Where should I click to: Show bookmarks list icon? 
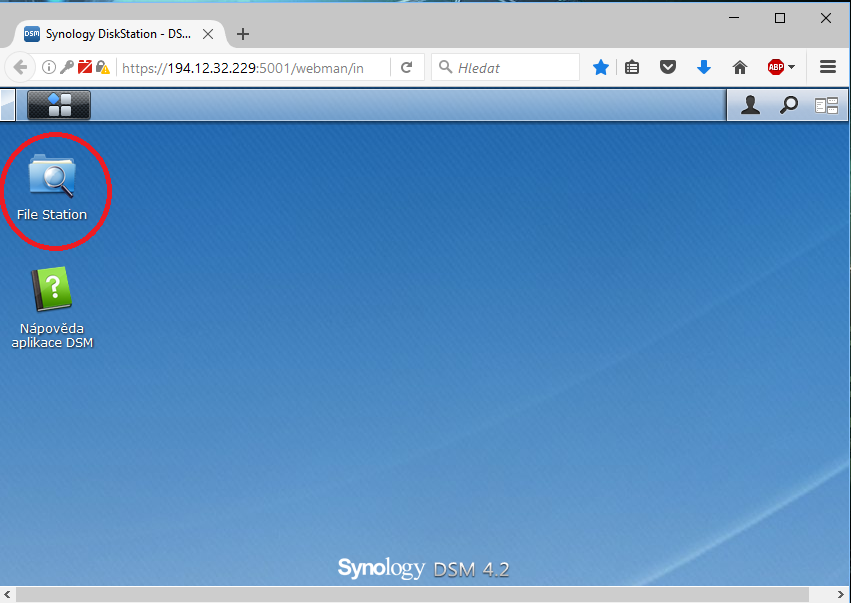pos(632,67)
